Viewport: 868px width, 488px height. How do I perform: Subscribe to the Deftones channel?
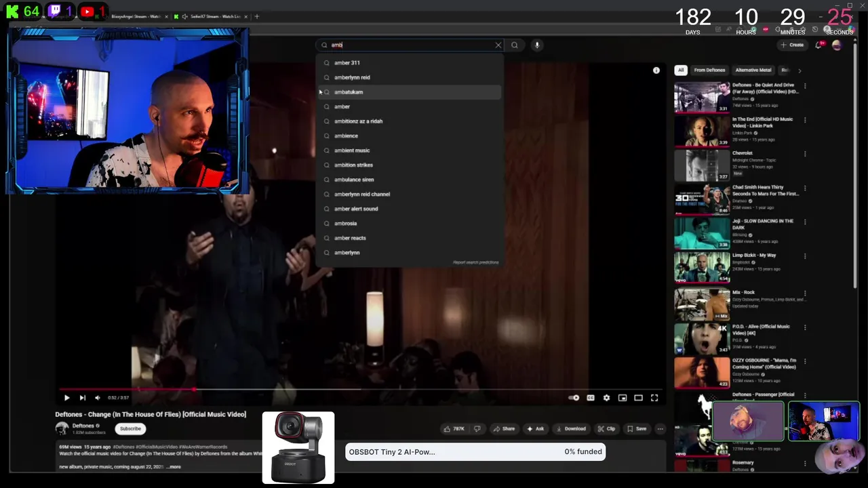pyautogui.click(x=130, y=428)
